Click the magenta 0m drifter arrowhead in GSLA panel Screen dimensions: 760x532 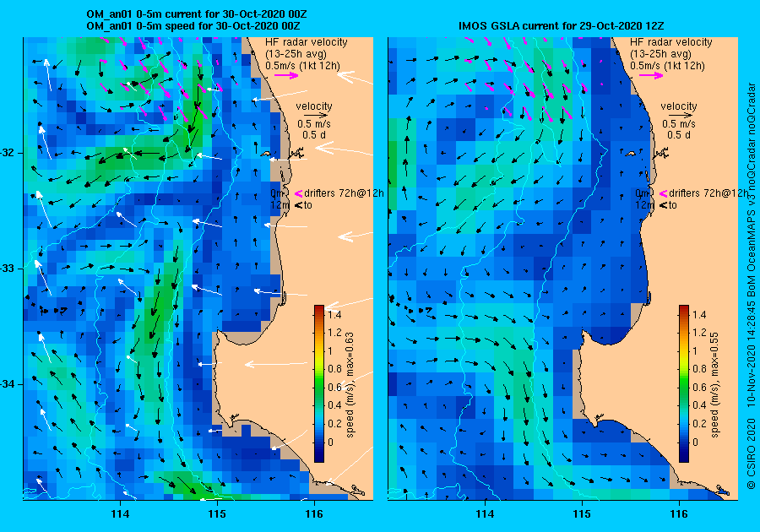coord(663,193)
